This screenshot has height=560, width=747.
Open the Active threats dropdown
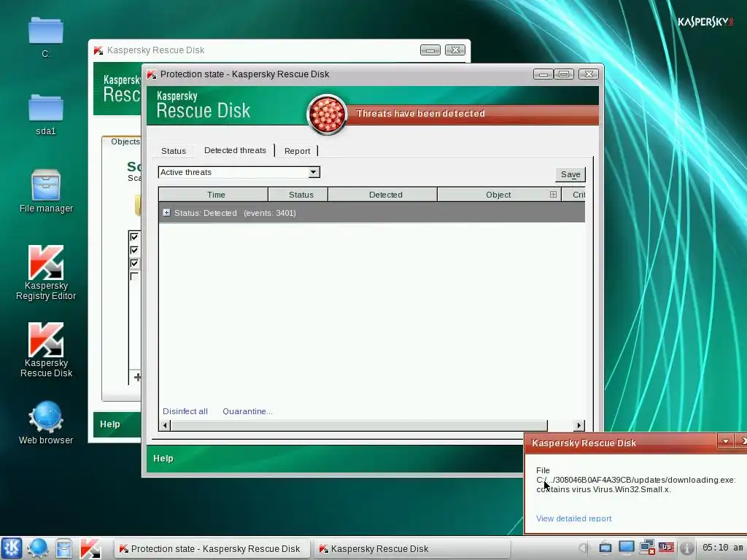[x=314, y=172]
